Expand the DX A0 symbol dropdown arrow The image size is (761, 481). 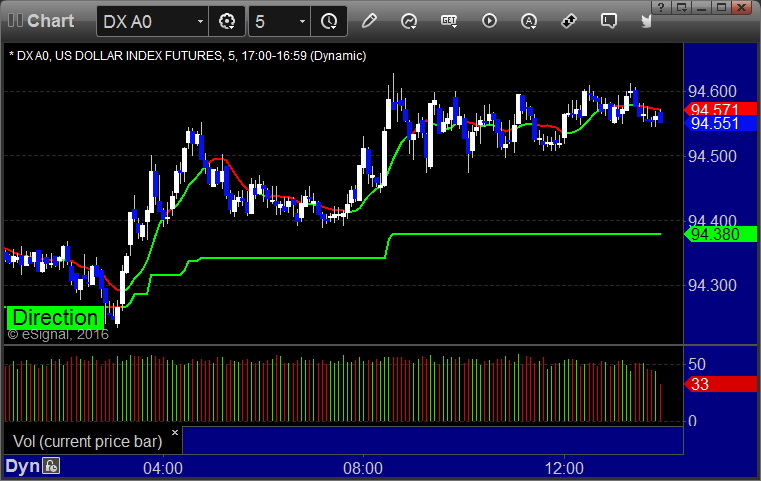200,22
